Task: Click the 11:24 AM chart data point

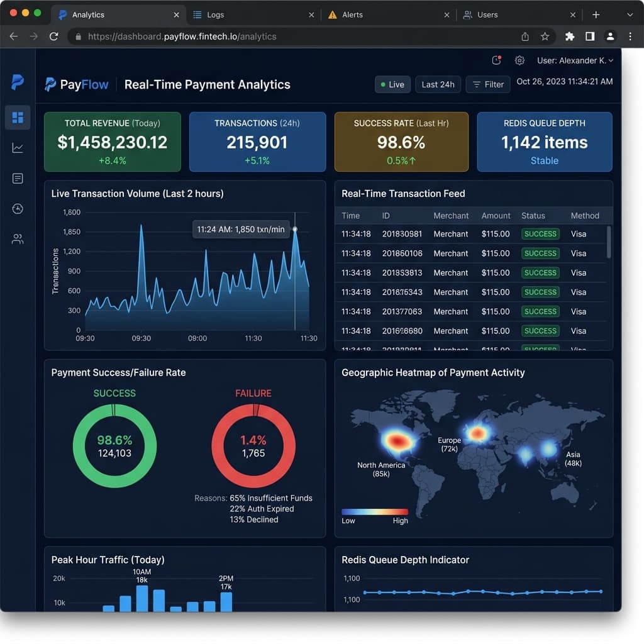Action: click(295, 229)
